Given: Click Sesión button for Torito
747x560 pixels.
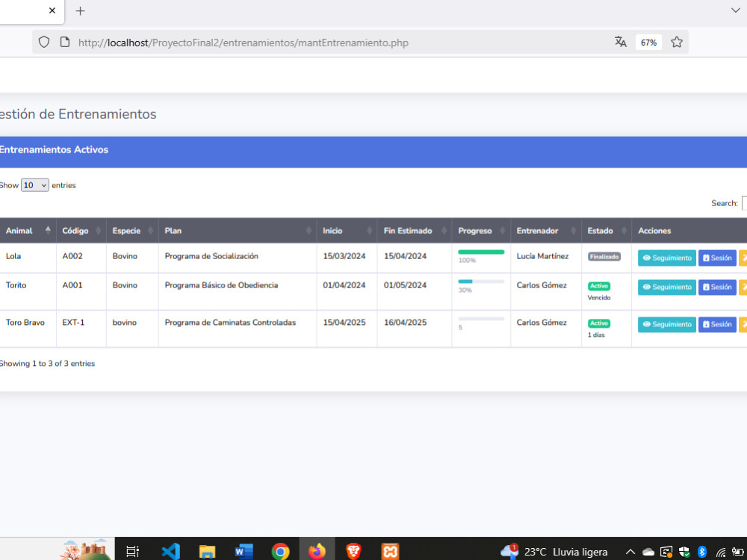Looking at the screenshot, I should [x=717, y=287].
